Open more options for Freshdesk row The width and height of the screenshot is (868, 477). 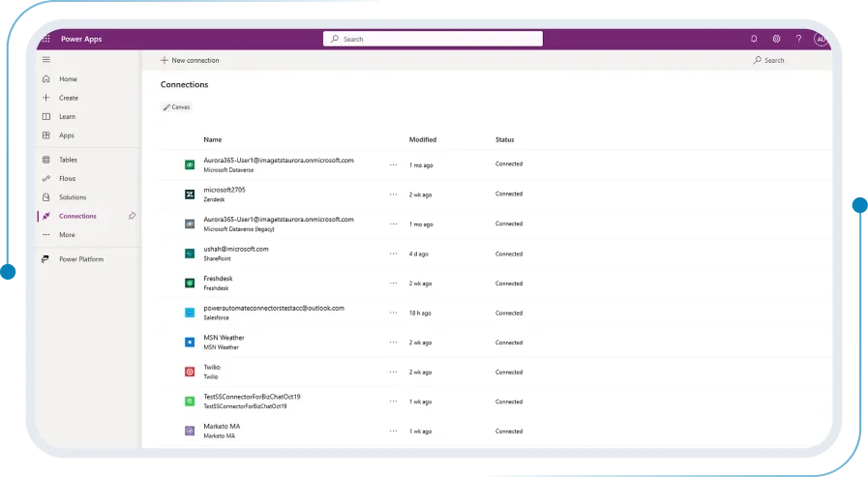click(x=393, y=283)
